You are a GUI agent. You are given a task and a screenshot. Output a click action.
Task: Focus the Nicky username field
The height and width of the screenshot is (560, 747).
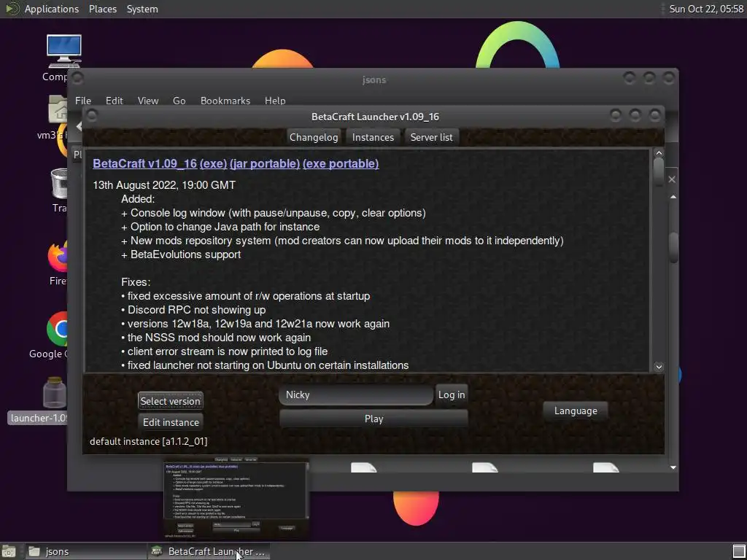click(x=356, y=394)
